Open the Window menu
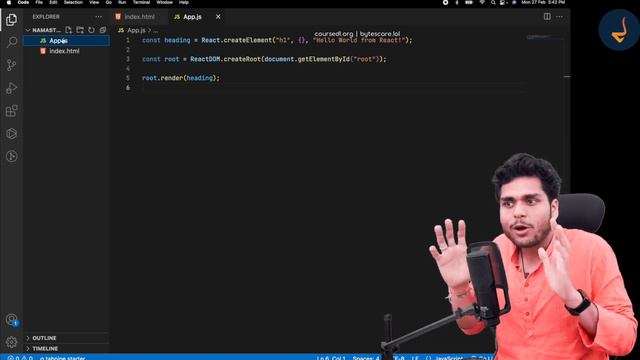640x360 pixels. coord(164,2)
